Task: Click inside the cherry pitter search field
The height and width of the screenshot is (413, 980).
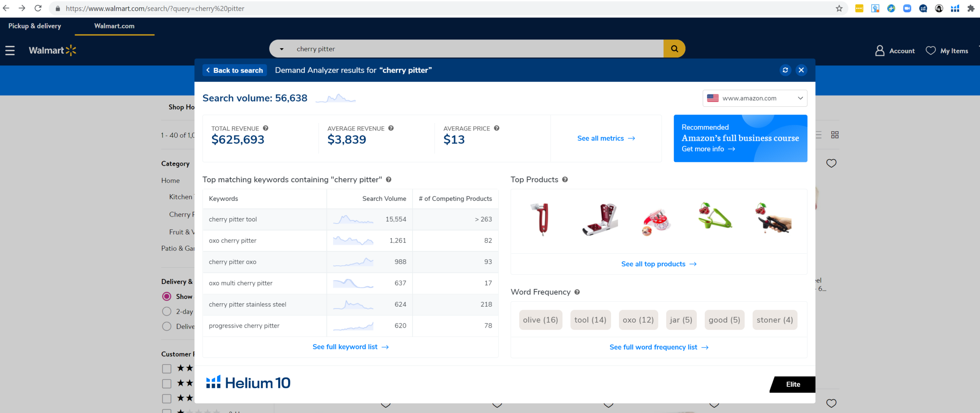Action: point(421,49)
